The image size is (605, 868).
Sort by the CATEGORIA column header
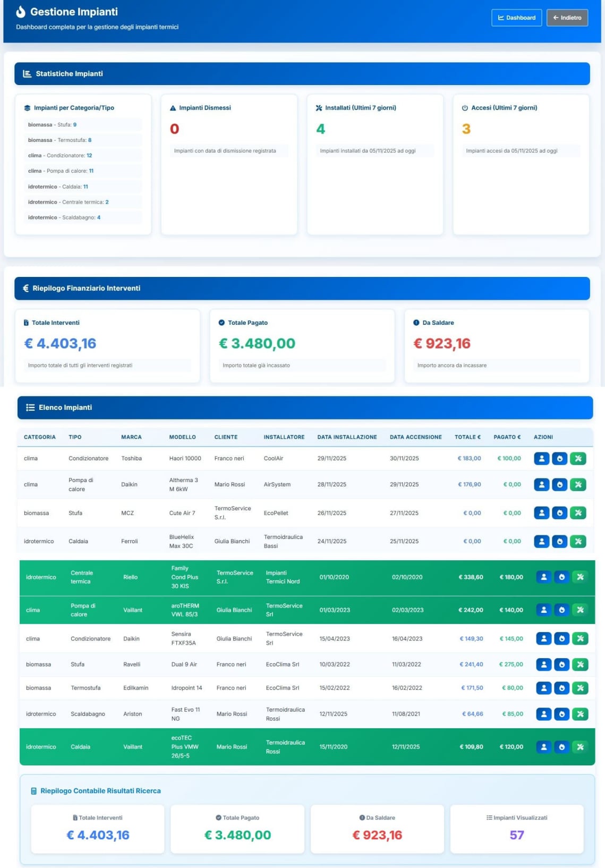point(39,437)
